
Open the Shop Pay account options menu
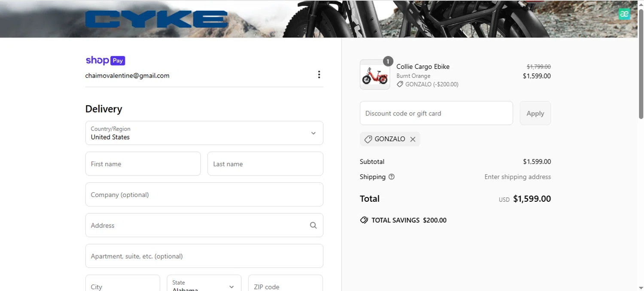[319, 75]
